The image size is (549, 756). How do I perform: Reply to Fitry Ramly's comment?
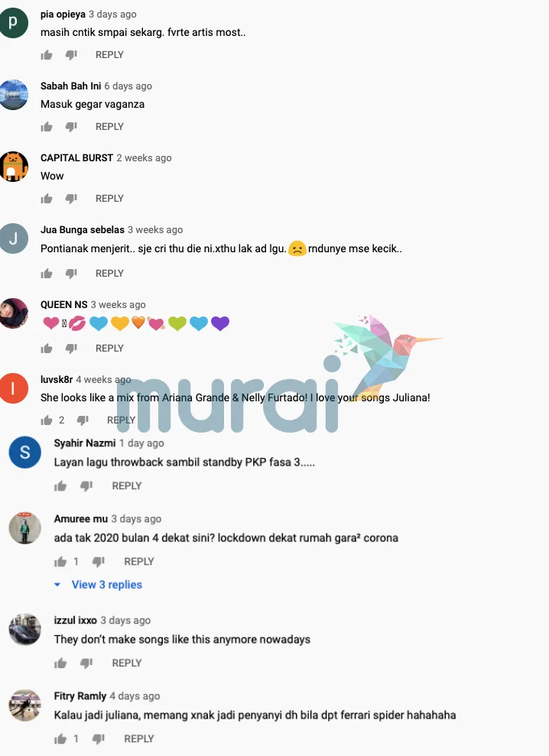[139, 739]
